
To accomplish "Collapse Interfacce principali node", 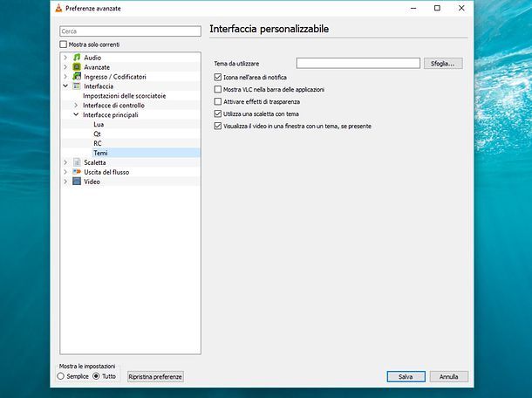I will point(76,115).
